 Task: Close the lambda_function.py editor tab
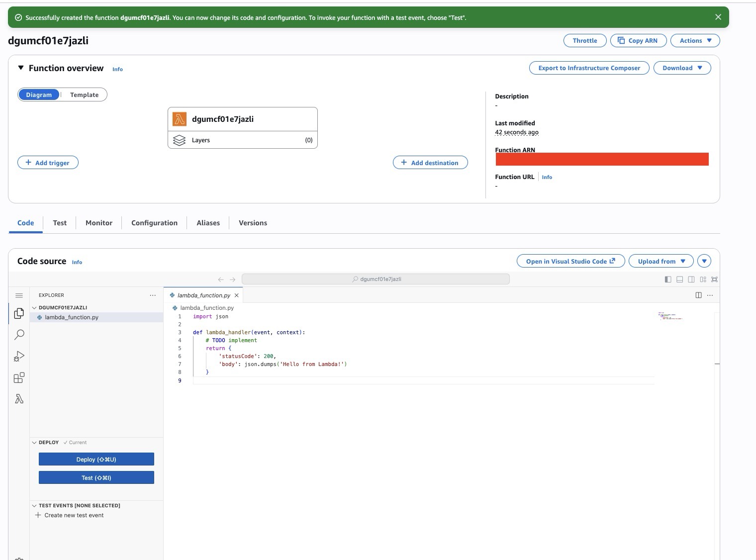coord(237,295)
